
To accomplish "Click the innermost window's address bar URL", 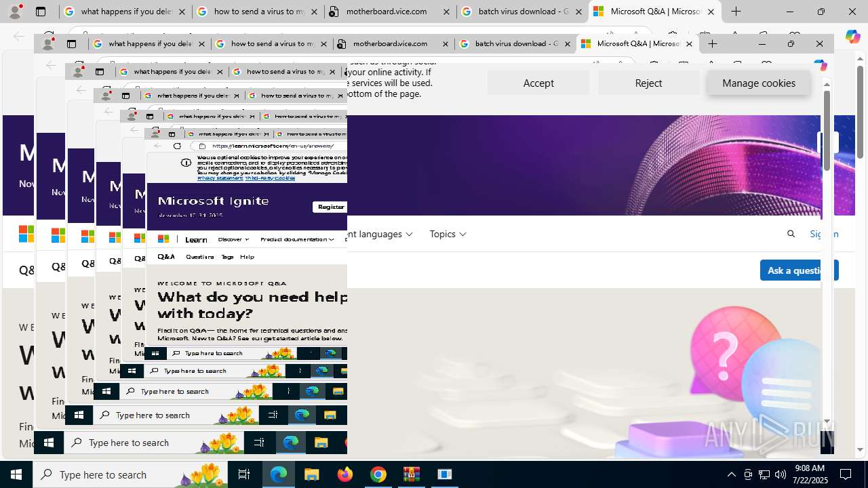I will click(x=272, y=146).
